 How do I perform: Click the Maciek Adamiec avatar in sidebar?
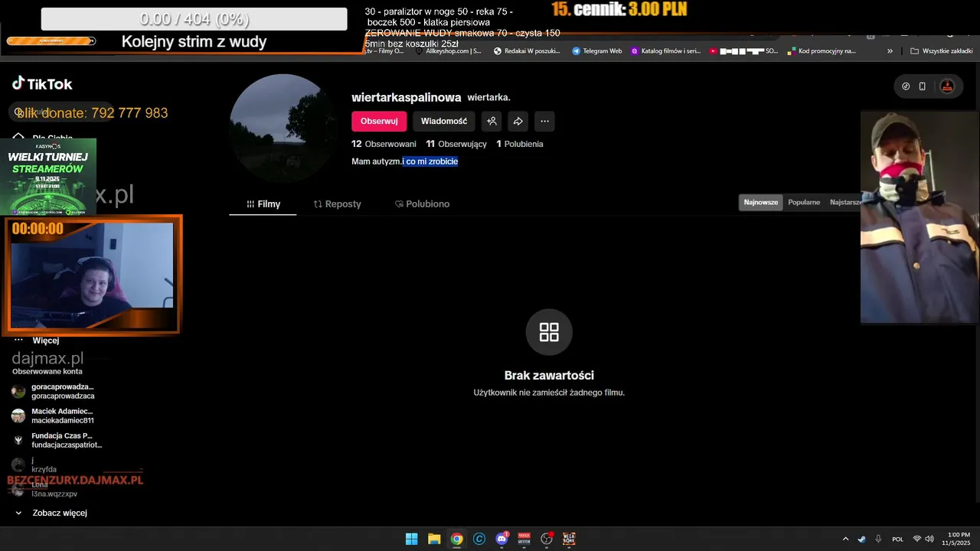[x=18, y=416]
